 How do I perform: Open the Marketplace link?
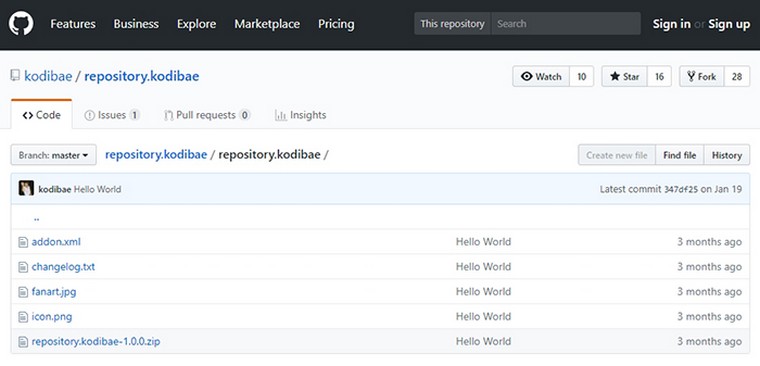(x=267, y=24)
